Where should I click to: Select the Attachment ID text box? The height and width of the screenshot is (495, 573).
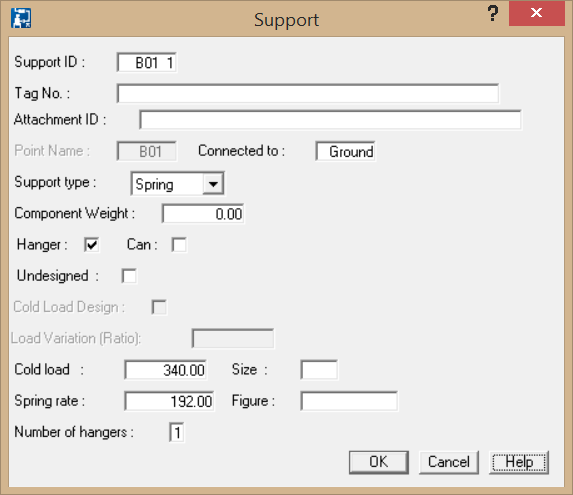click(x=330, y=120)
